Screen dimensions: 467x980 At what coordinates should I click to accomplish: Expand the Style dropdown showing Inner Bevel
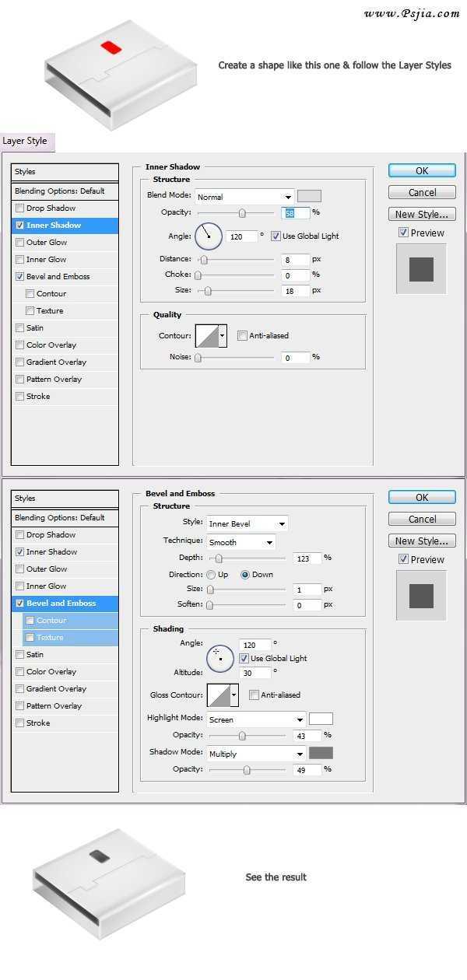click(247, 523)
